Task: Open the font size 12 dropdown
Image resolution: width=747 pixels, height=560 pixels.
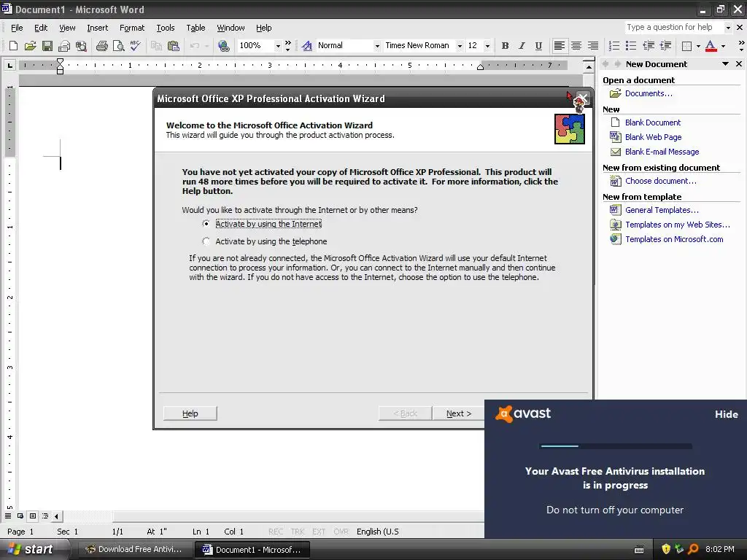Action: pos(487,46)
